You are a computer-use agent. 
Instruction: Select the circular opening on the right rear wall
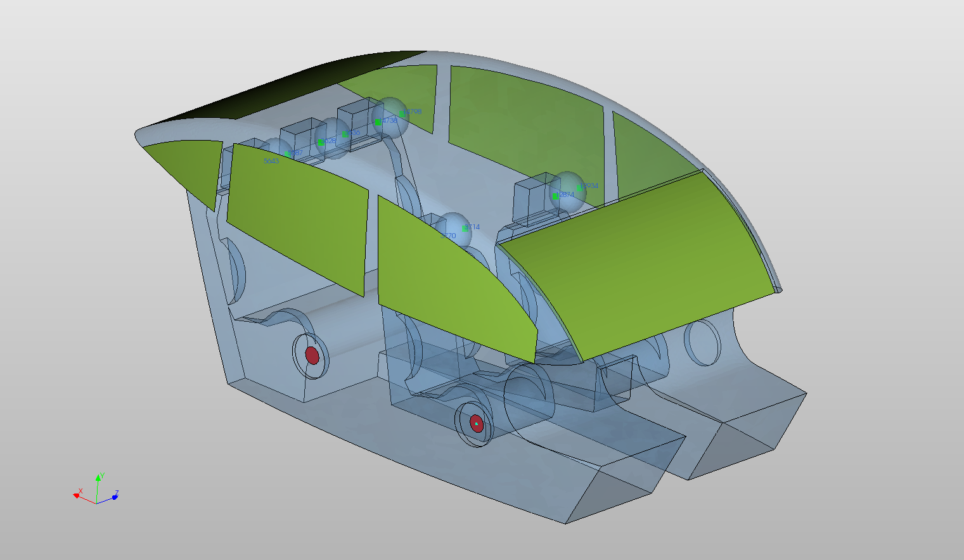(702, 342)
